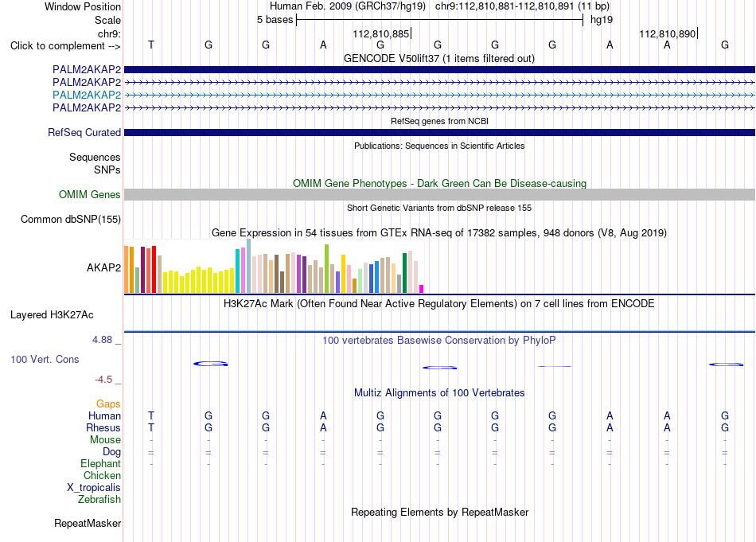Click the gray OMIM Genes bar
Viewport: 756px width, 542px height.
(439, 195)
